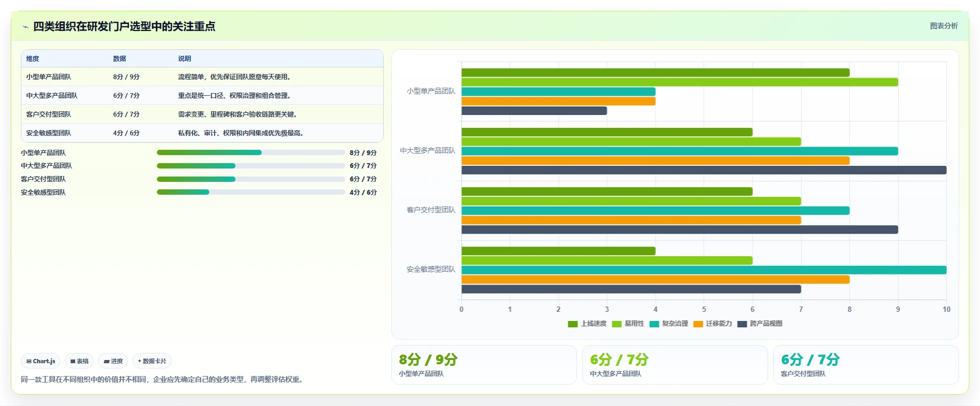Click the description '需求变更、里程碑和客户验收链路更关键。'
The image size is (980, 406).
(x=239, y=114)
